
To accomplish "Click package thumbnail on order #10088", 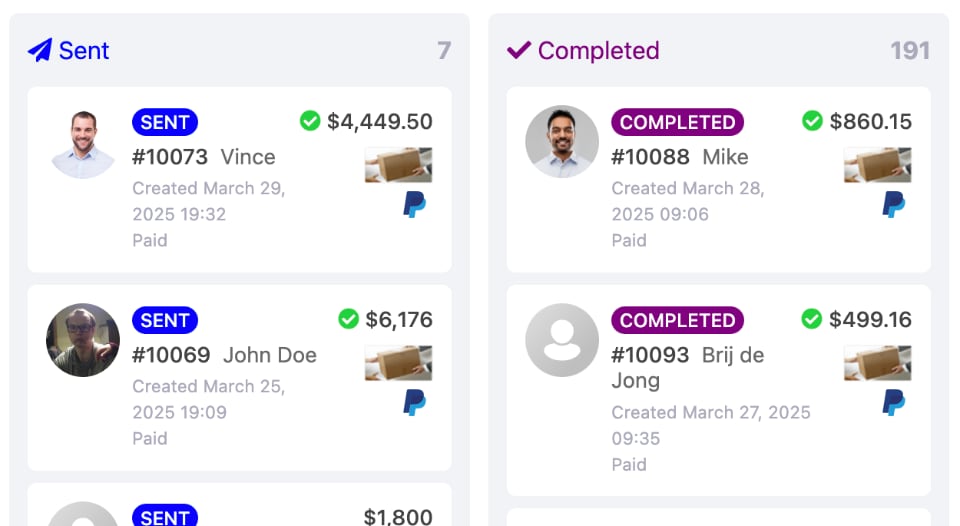I will 877,165.
